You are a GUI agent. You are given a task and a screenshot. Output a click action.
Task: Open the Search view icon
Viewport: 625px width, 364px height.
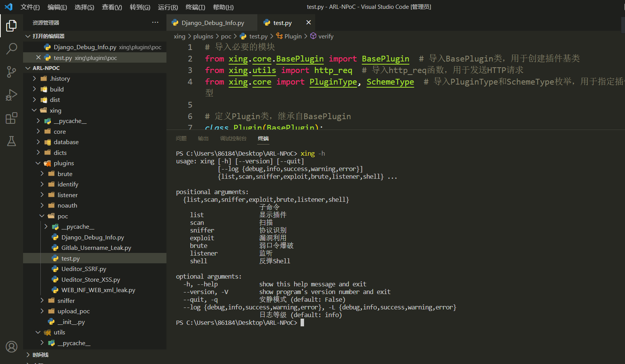[12, 49]
